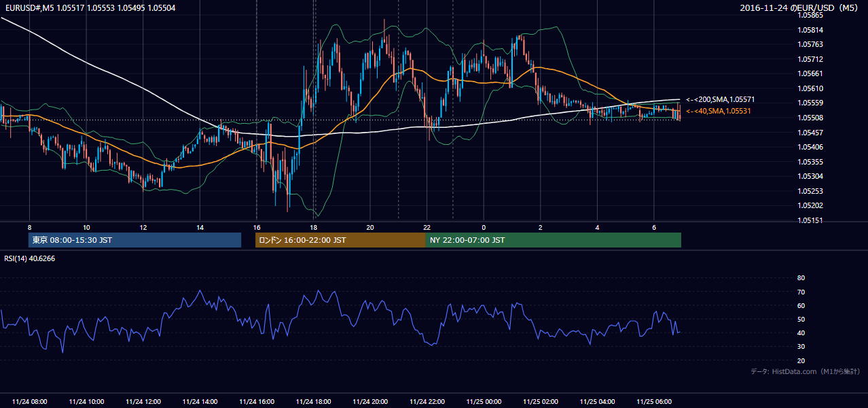The height and width of the screenshot is (408, 868).
Task: Click hour label 16 on price chart axis
Action: [257, 227]
